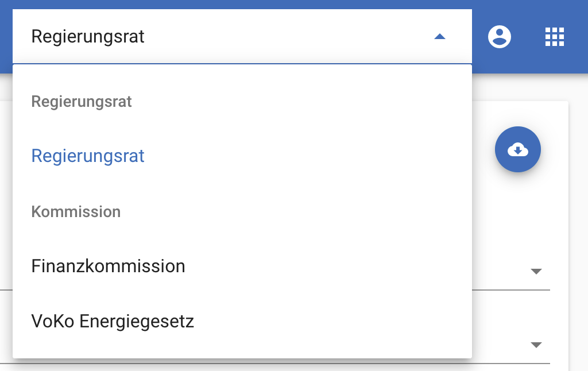Click gray page background right of the card

click(578, 230)
